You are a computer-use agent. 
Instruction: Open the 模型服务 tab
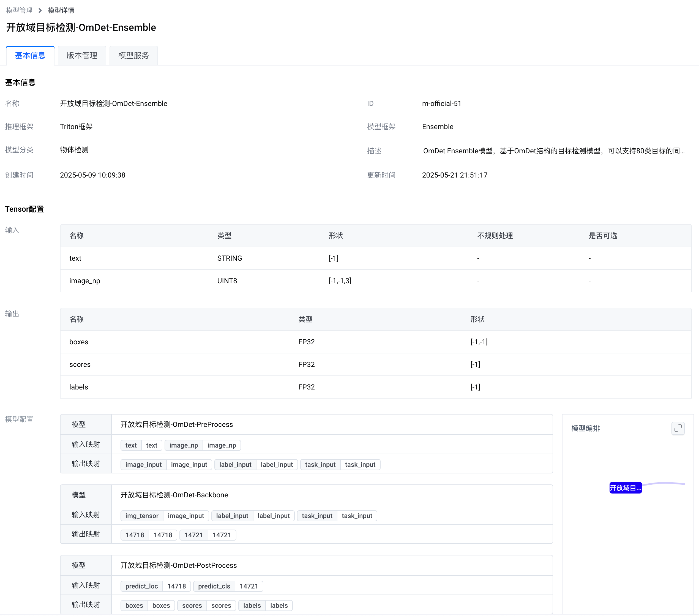pyautogui.click(x=133, y=55)
